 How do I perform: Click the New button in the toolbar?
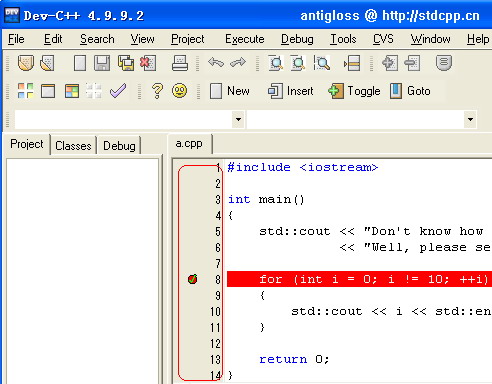[230, 91]
